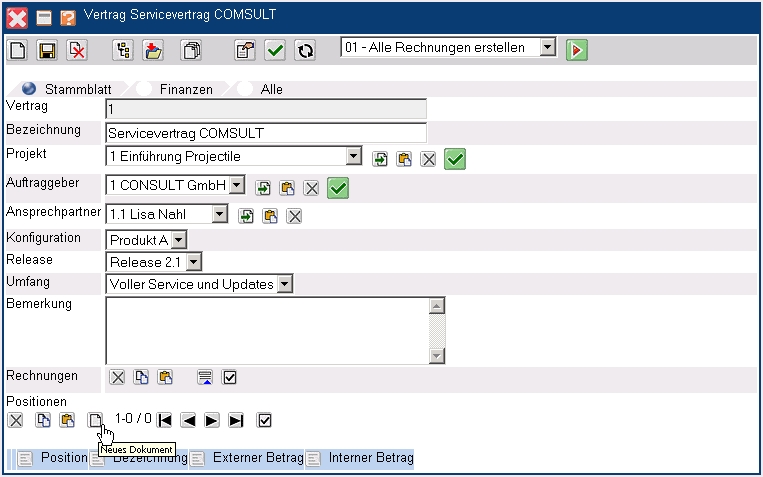The width and height of the screenshot is (763, 477).
Task: Refresh using the circular arrows icon
Action: point(305,50)
